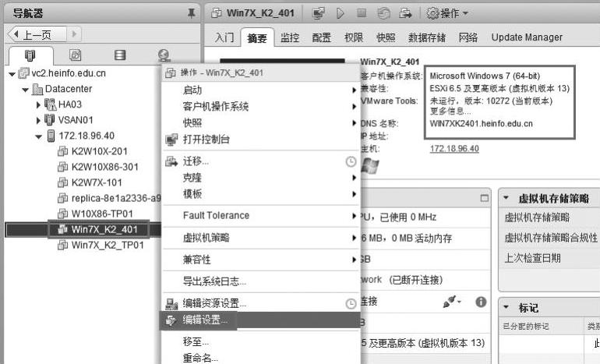This screenshot has height=364, width=600.
Task: Select virtual machine W10X86-TP01
Action: 102,214
